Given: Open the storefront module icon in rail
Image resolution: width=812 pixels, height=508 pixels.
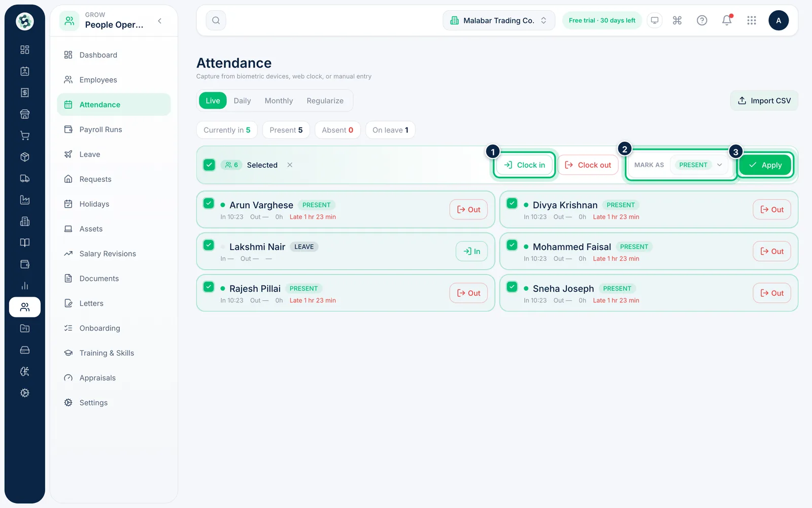Looking at the screenshot, I should 25,114.
